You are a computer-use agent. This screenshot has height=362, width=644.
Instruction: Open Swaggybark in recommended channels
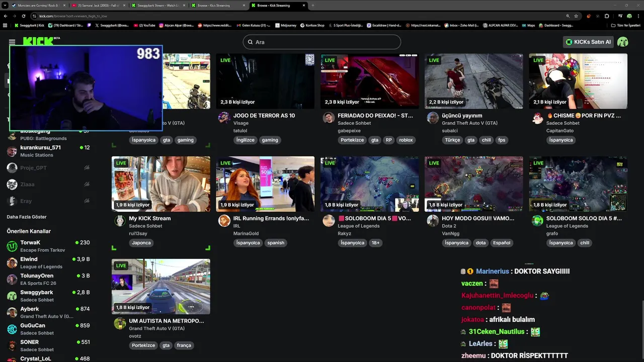[48, 296]
